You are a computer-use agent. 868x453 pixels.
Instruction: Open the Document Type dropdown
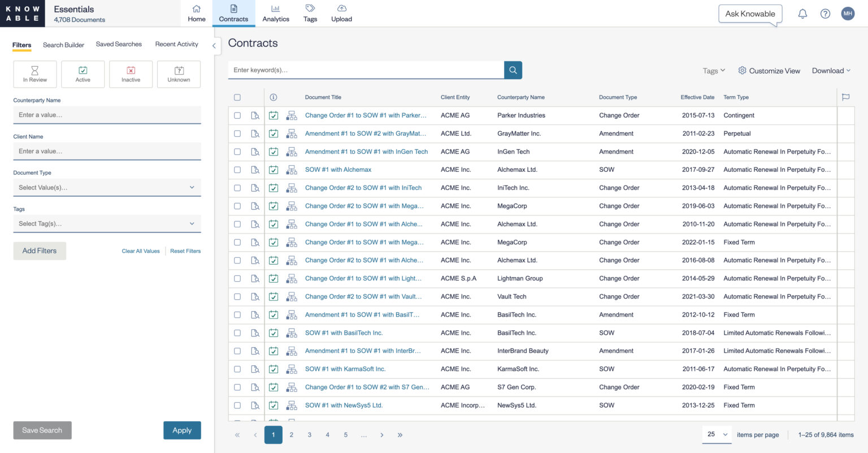tap(107, 187)
